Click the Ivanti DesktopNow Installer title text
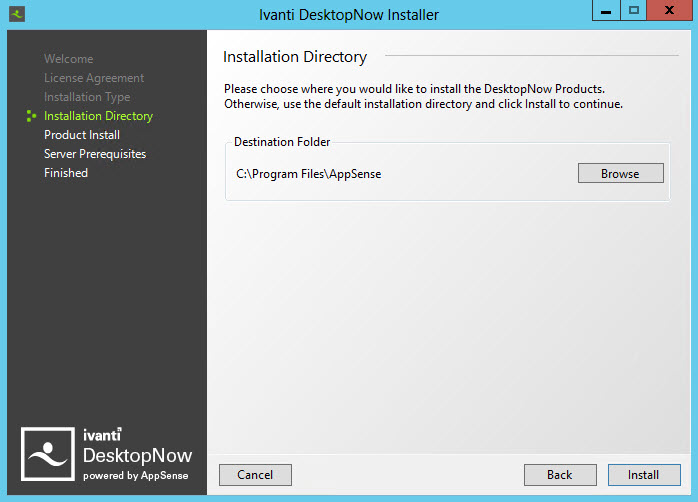 click(x=348, y=14)
